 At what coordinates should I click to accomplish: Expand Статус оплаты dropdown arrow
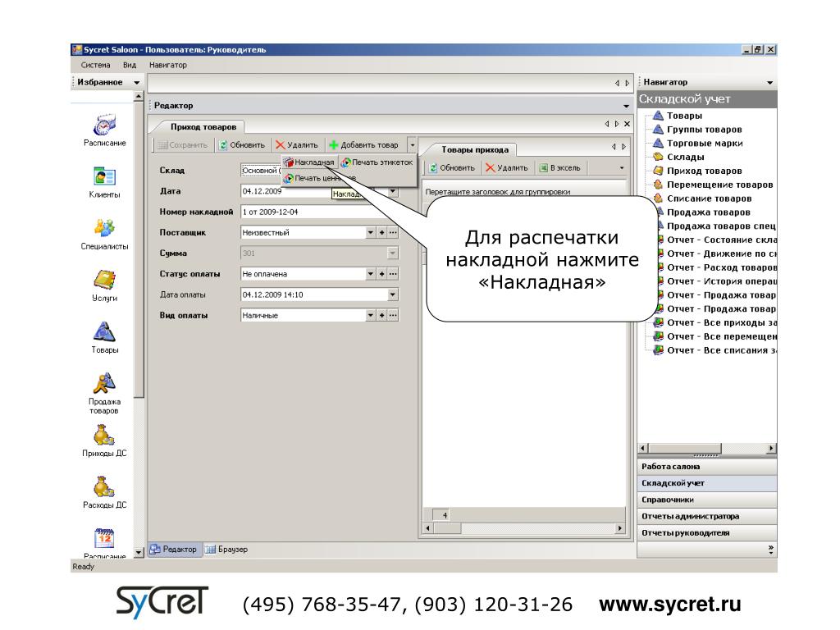[370, 274]
